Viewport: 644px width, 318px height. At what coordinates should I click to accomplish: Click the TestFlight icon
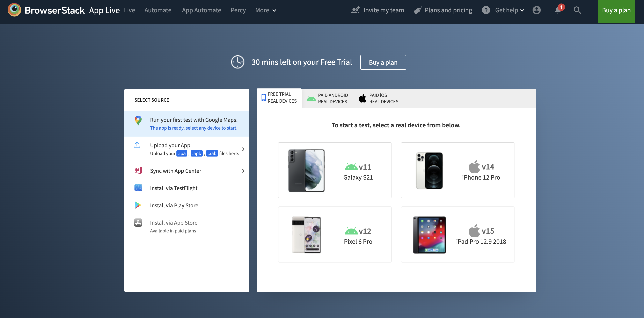coord(138,188)
